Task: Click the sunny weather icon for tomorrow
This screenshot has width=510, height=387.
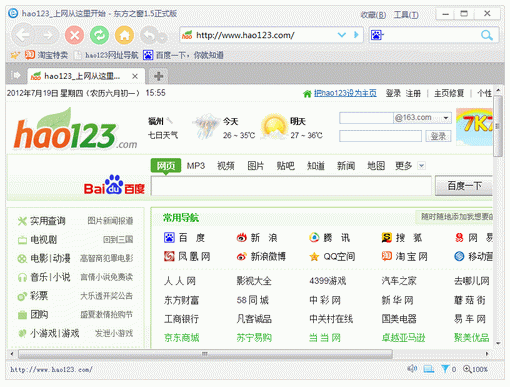Action: 274,127
